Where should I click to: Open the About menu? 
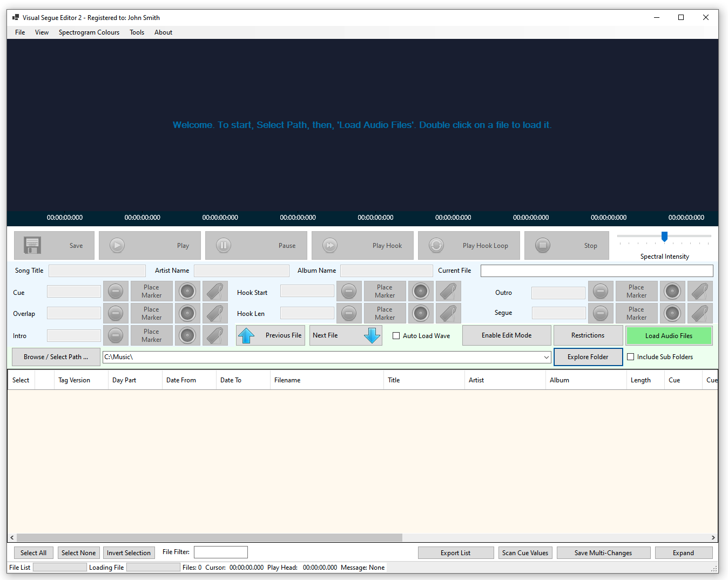pos(163,32)
